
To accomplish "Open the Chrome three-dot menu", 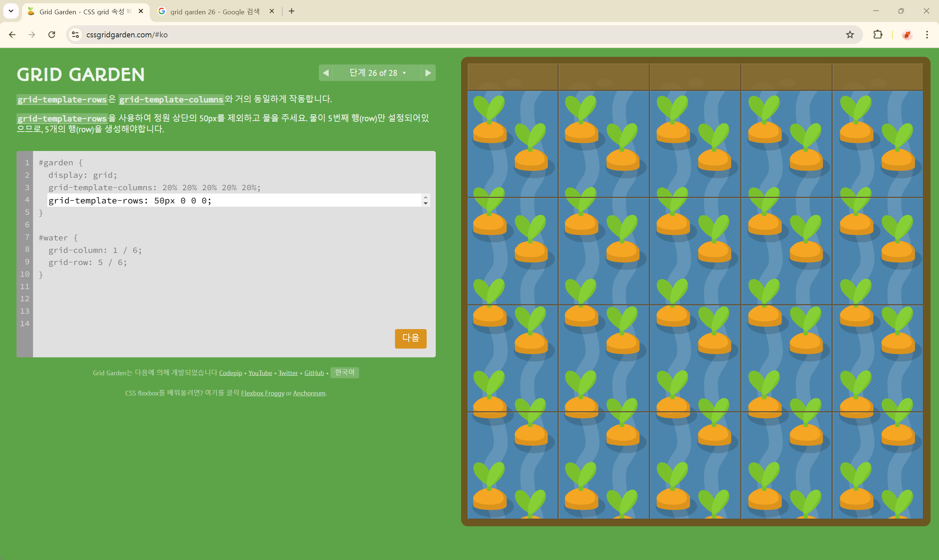I will pyautogui.click(x=927, y=35).
